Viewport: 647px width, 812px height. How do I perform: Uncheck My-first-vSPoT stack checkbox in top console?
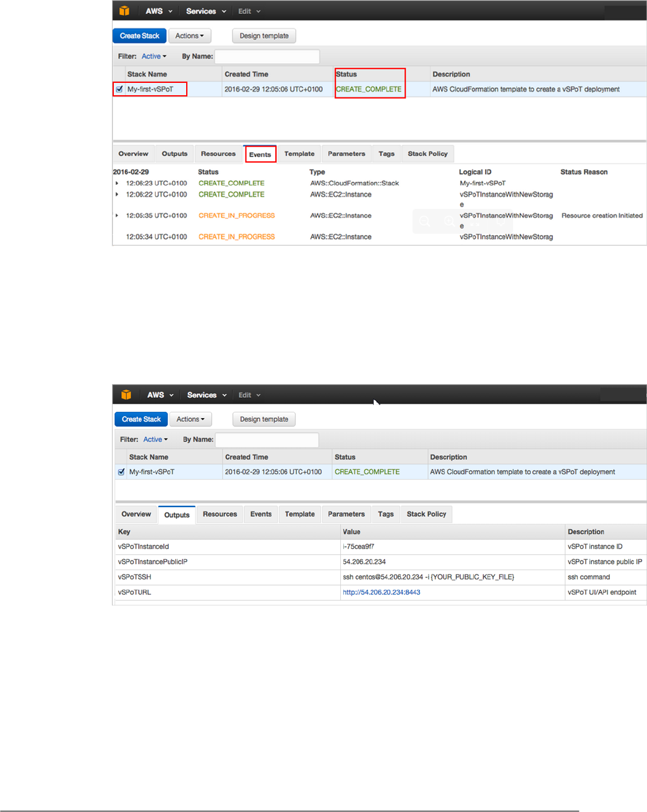[119, 89]
